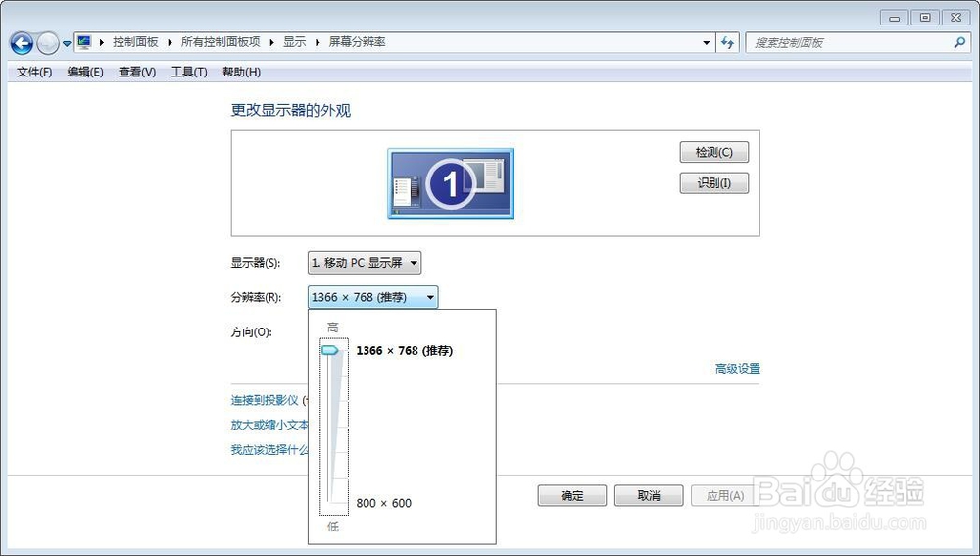
Task: Expand arrow after 显示 breadcrumb
Action: [x=318, y=42]
